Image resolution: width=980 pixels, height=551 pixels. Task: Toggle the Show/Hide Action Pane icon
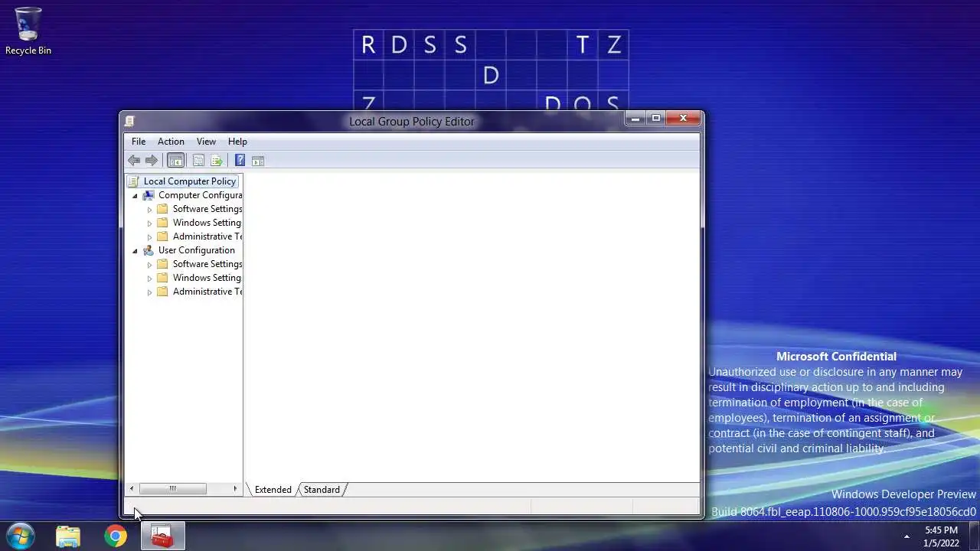point(258,161)
